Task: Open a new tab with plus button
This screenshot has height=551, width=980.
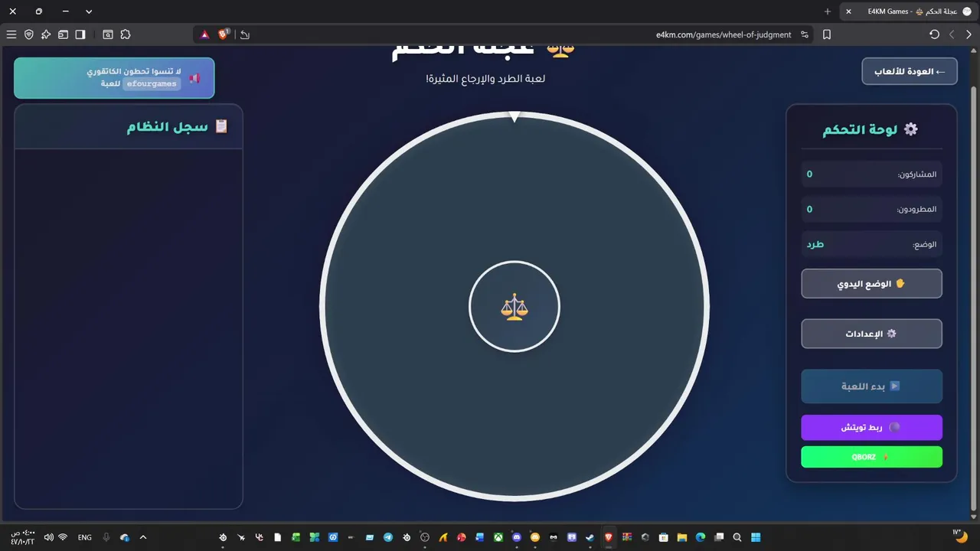Action: (x=828, y=11)
